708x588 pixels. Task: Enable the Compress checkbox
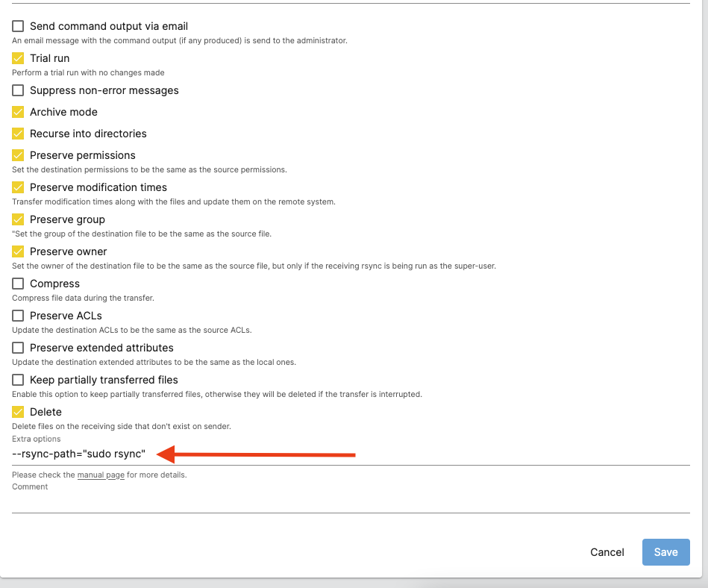pyautogui.click(x=18, y=284)
